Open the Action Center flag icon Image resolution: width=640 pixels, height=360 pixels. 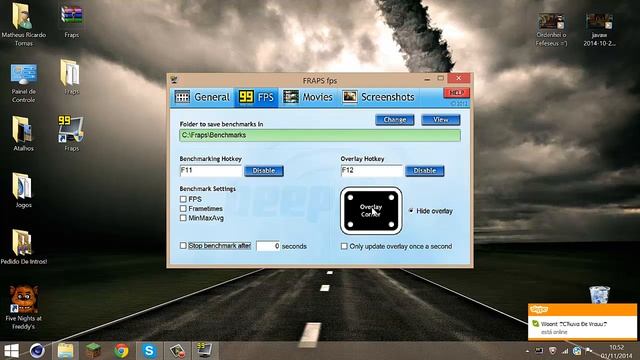click(589, 351)
